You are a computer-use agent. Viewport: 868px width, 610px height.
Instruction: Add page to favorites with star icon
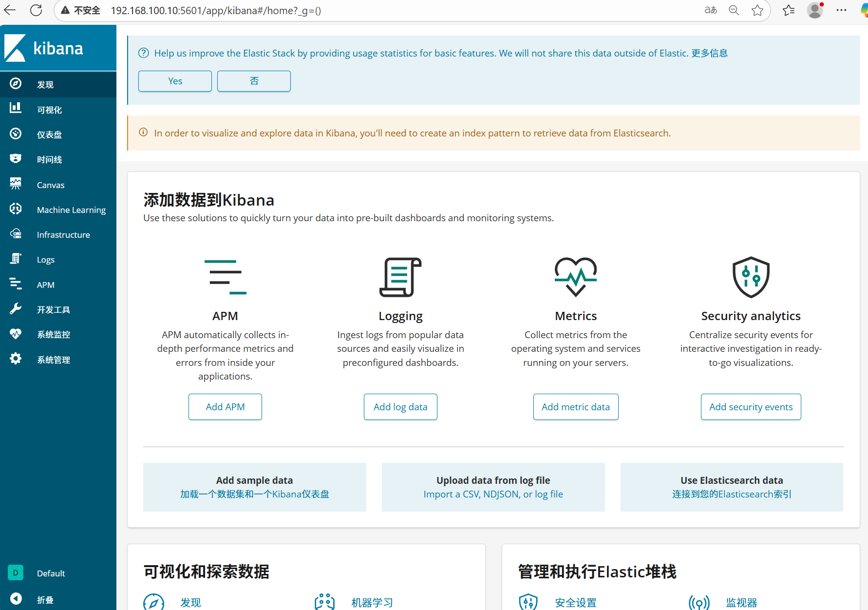757,10
